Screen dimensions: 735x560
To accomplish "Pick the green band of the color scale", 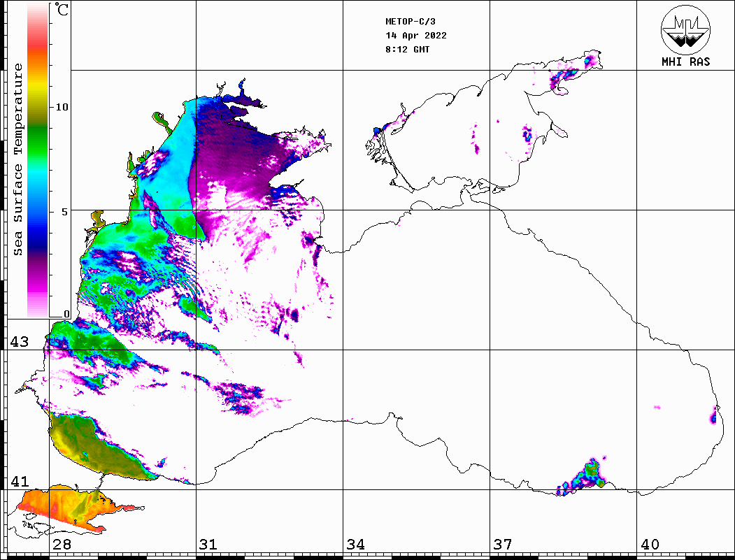I will tap(38, 141).
